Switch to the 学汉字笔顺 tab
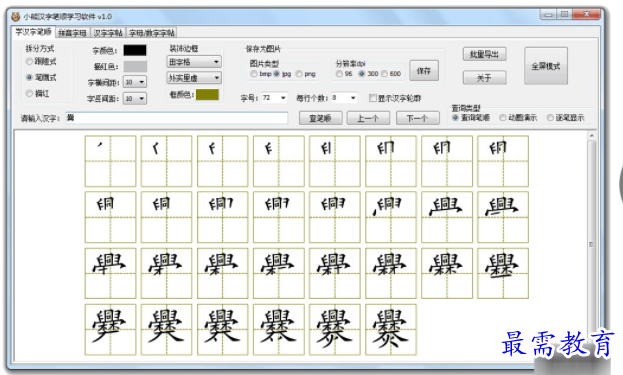623x375 pixels. (33, 32)
